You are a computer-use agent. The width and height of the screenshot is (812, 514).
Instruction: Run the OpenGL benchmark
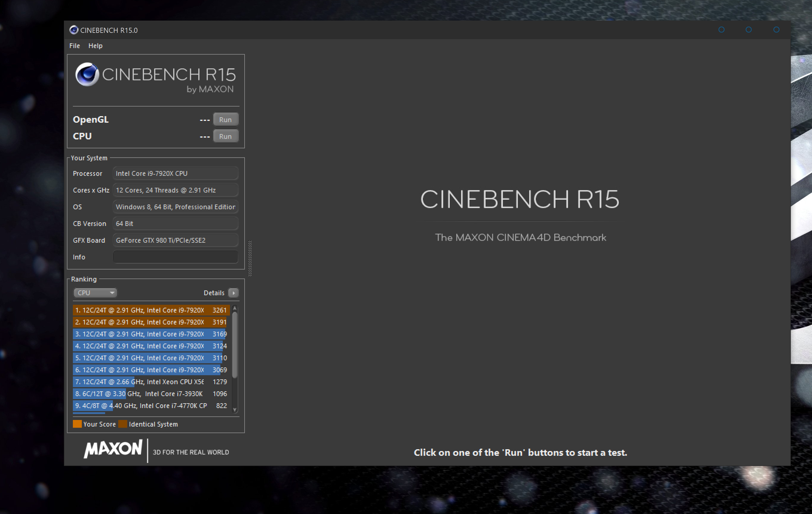point(225,119)
